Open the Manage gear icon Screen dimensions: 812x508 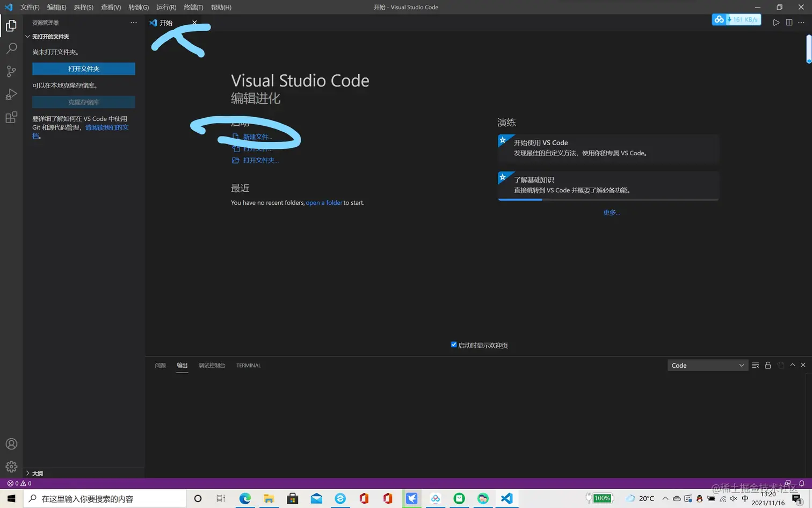[11, 467]
